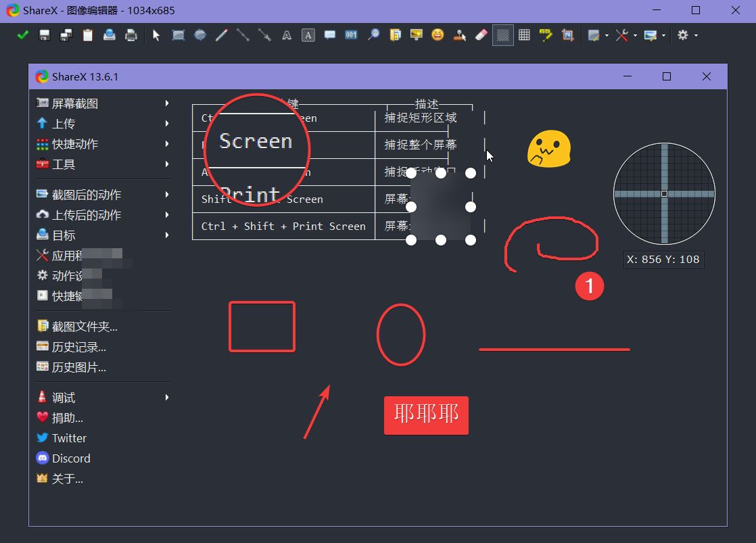Choose the Text background tool

click(308, 35)
